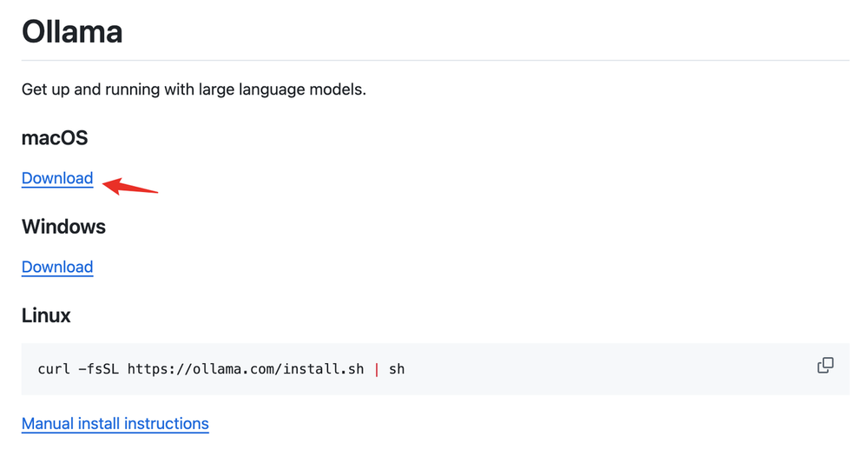This screenshot has width=868, height=450.
Task: Click the Windows section heading
Action: [x=63, y=227]
